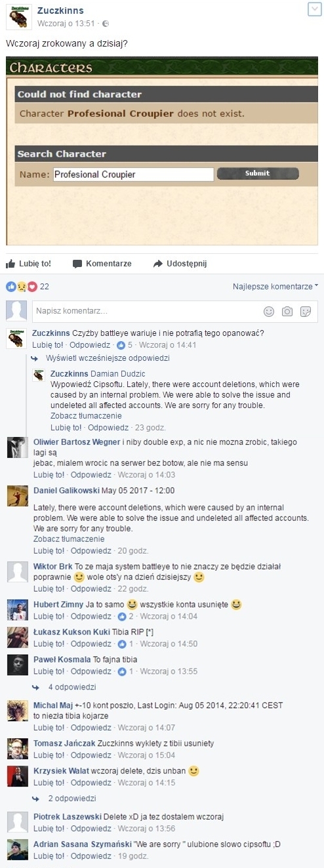Click into Napisz komentarz comment field
Image resolution: width=324 pixels, height=868 pixels.
[147, 311]
